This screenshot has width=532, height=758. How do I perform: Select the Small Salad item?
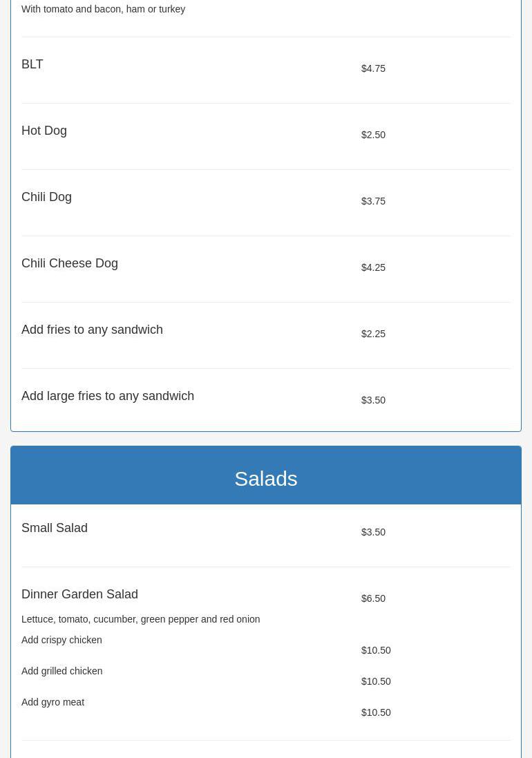(55, 528)
